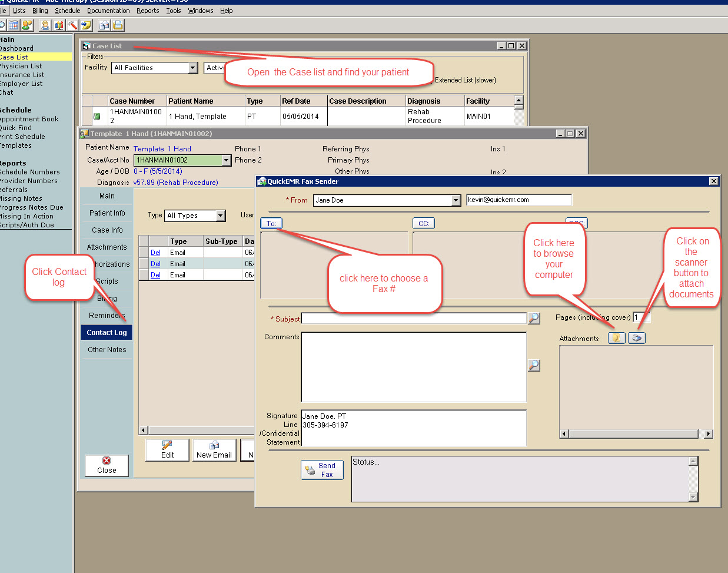Open the Windows menu
This screenshot has height=573, width=728.
click(201, 11)
